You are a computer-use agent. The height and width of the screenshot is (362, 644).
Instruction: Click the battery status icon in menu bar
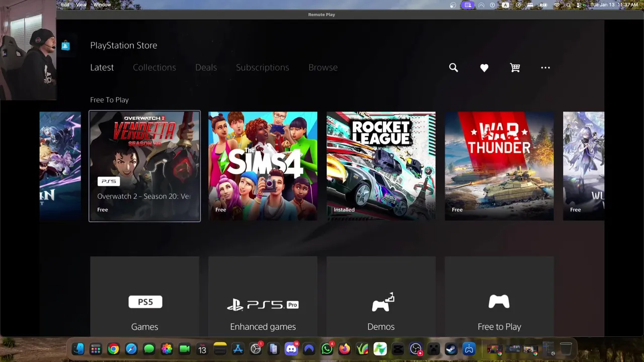543,5
